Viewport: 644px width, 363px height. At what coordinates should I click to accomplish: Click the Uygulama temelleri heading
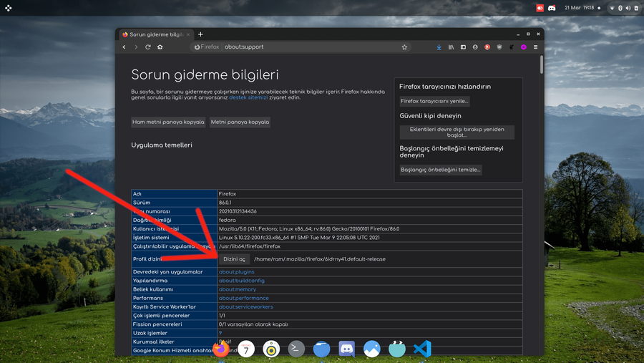click(162, 145)
